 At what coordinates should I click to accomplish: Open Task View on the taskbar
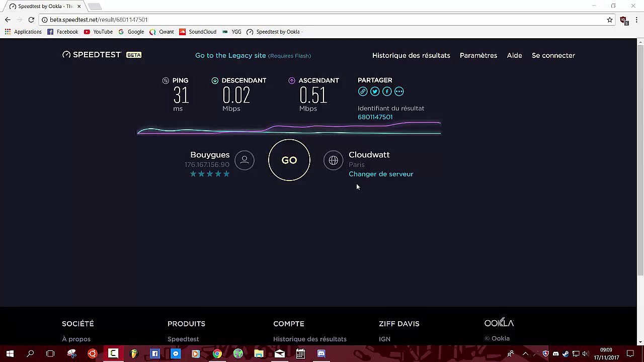coord(50,354)
